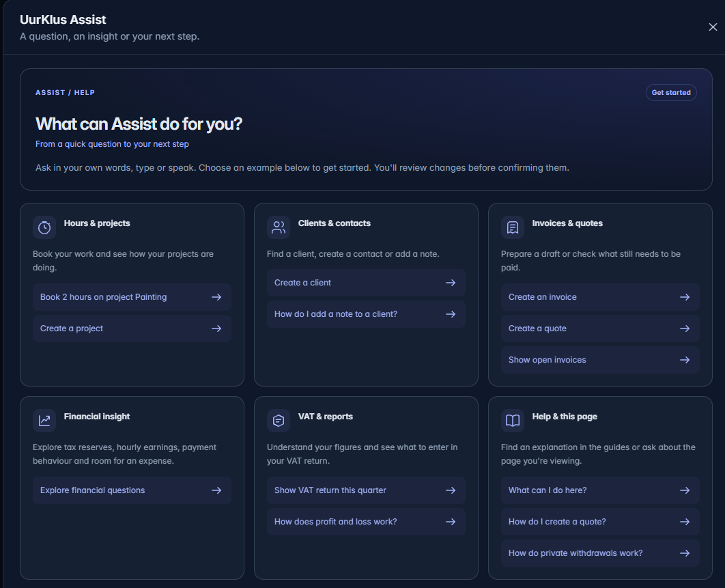Click the Financial insight chart icon

44,421
